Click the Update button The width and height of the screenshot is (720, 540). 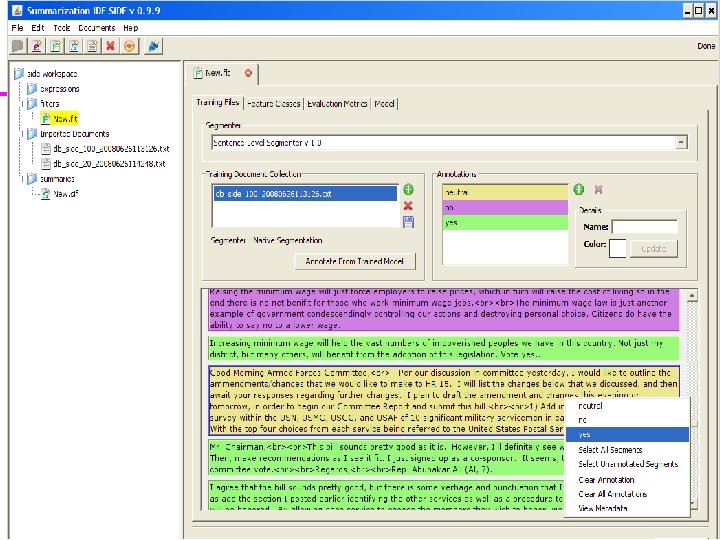coord(653,248)
